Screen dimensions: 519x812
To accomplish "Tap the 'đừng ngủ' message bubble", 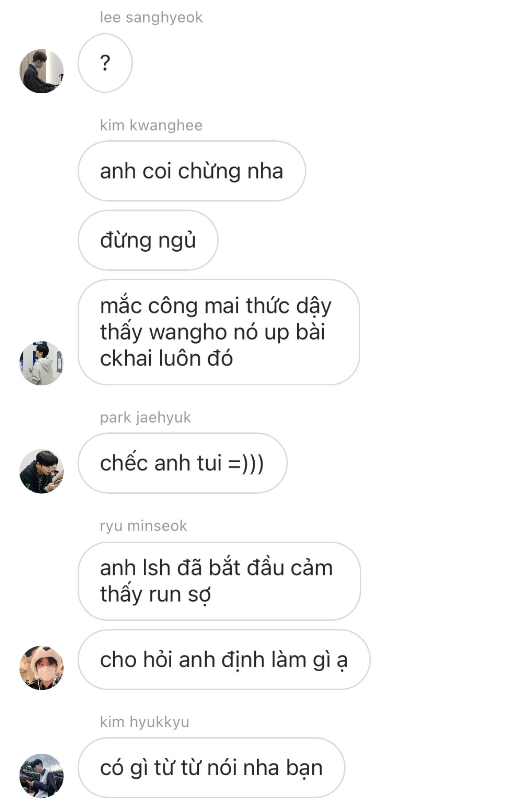I will click(x=148, y=240).
